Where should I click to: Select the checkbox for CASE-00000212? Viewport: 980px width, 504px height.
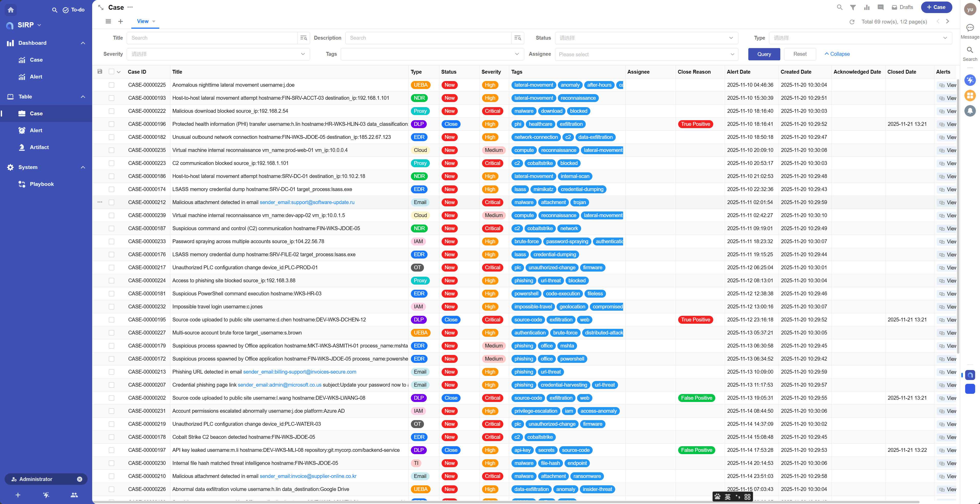pos(111,203)
